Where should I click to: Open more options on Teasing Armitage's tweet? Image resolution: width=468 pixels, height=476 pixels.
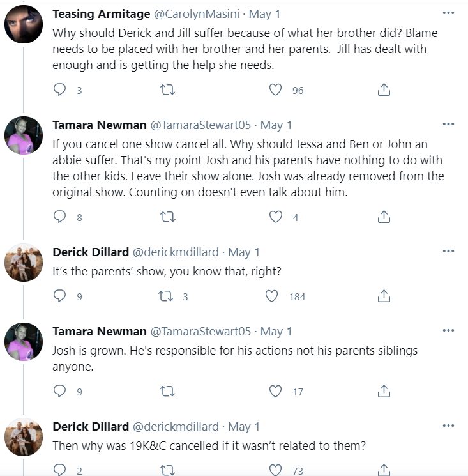tap(448, 13)
